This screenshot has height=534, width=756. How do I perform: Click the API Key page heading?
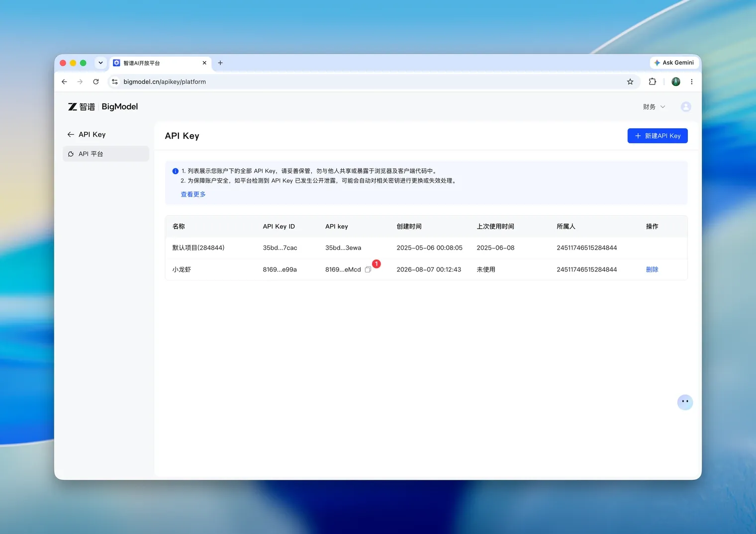pos(182,136)
